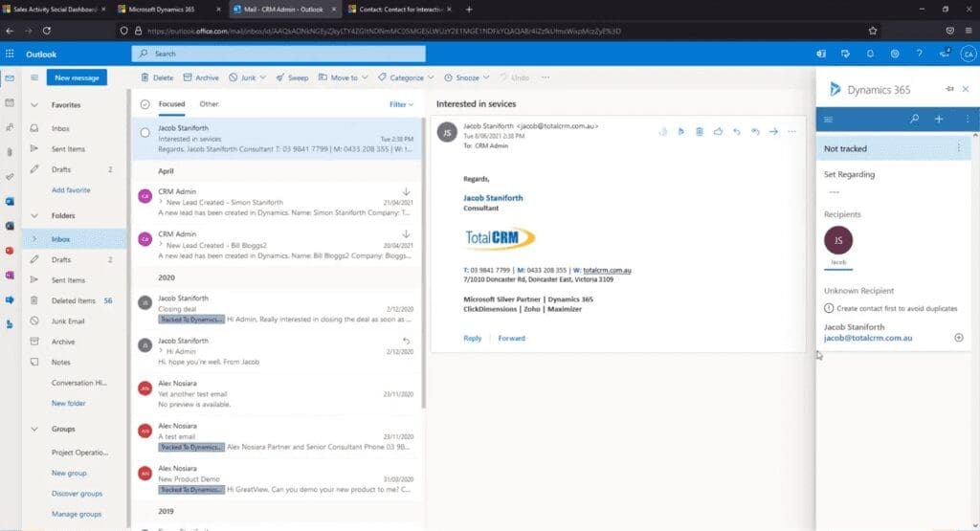
Task: Switch to the Focused tab
Action: [x=171, y=104]
